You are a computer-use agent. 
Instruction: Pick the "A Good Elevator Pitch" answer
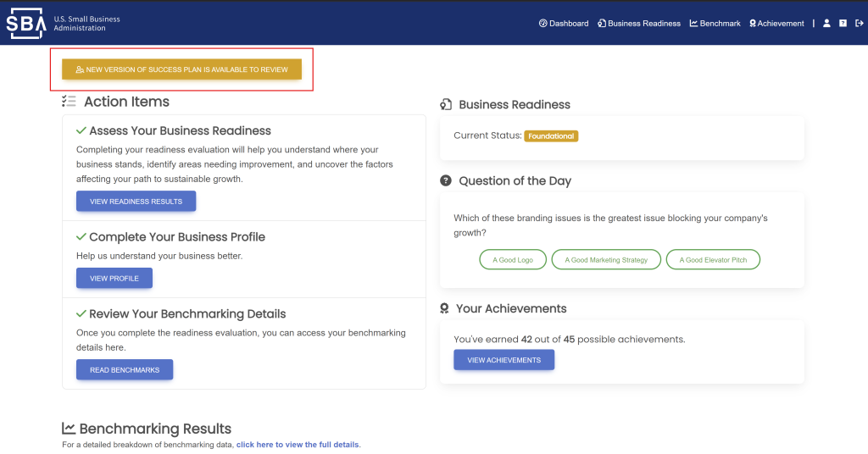pyautogui.click(x=713, y=260)
